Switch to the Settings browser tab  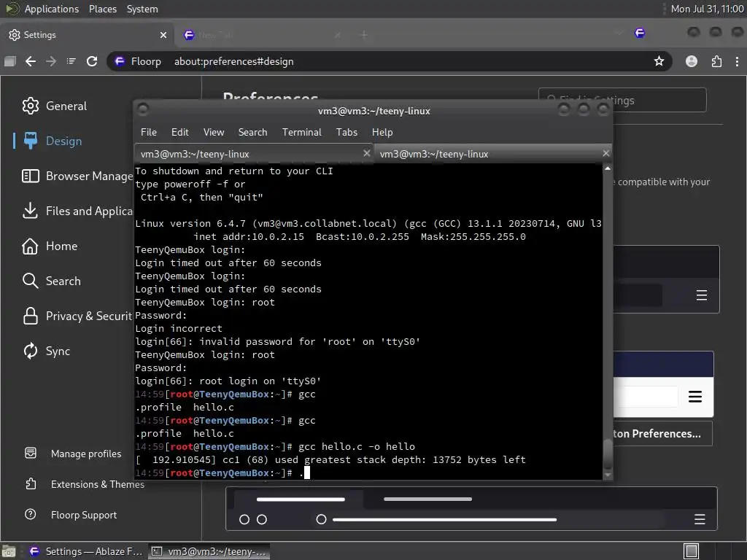(x=88, y=35)
